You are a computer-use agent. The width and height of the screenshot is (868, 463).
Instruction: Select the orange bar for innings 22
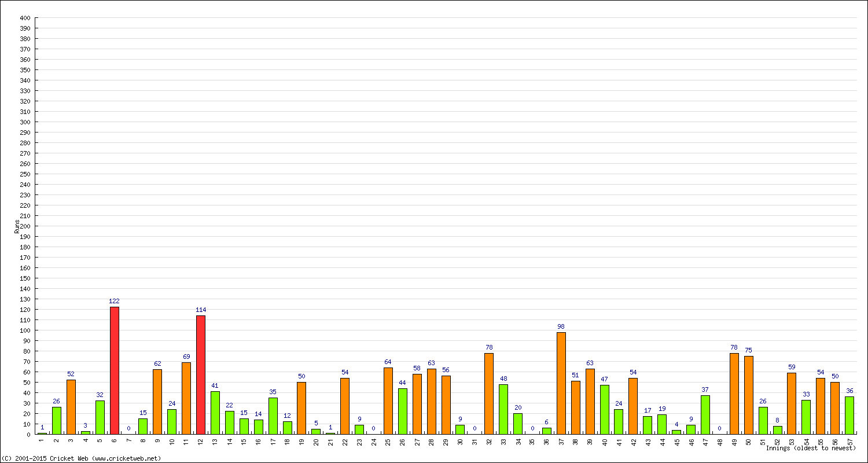(x=345, y=406)
